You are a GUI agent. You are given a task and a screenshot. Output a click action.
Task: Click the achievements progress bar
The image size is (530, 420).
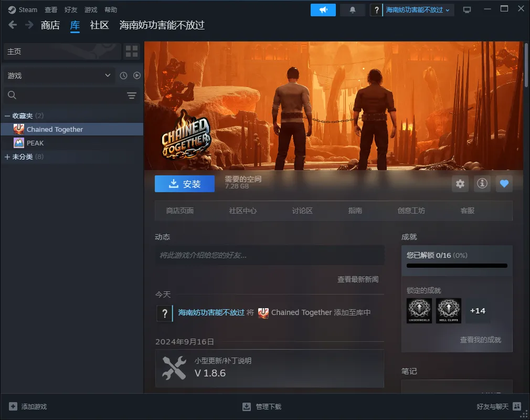click(x=457, y=266)
